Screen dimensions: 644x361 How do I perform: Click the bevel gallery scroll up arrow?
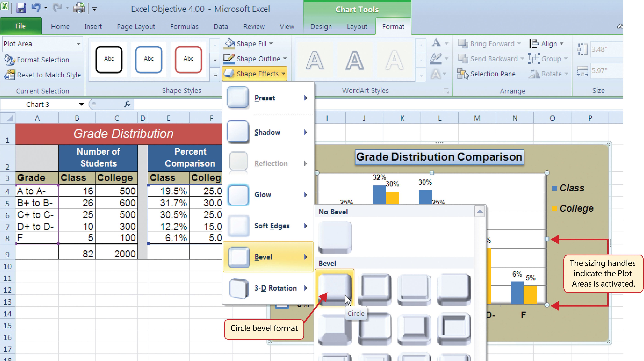tap(480, 211)
